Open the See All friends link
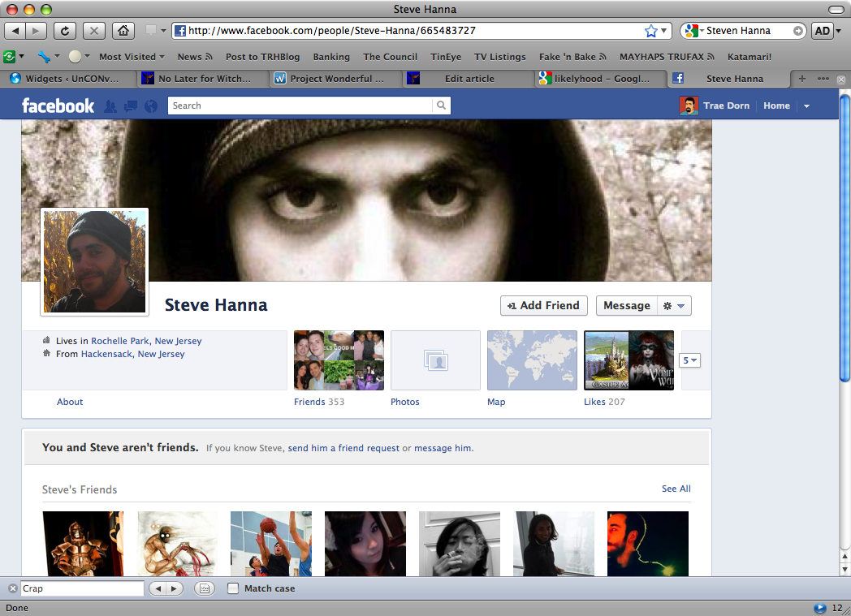Screen dimensions: 851x616 click(676, 489)
